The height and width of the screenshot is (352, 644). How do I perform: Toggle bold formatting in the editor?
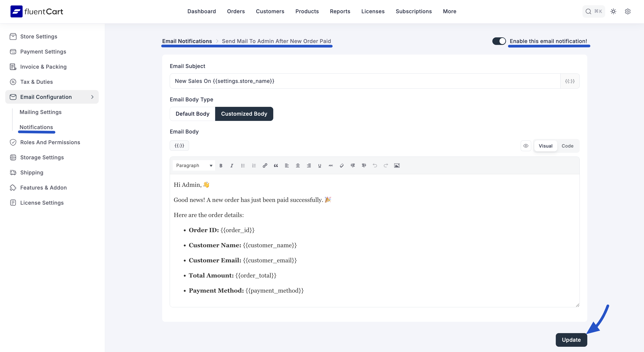(x=221, y=165)
